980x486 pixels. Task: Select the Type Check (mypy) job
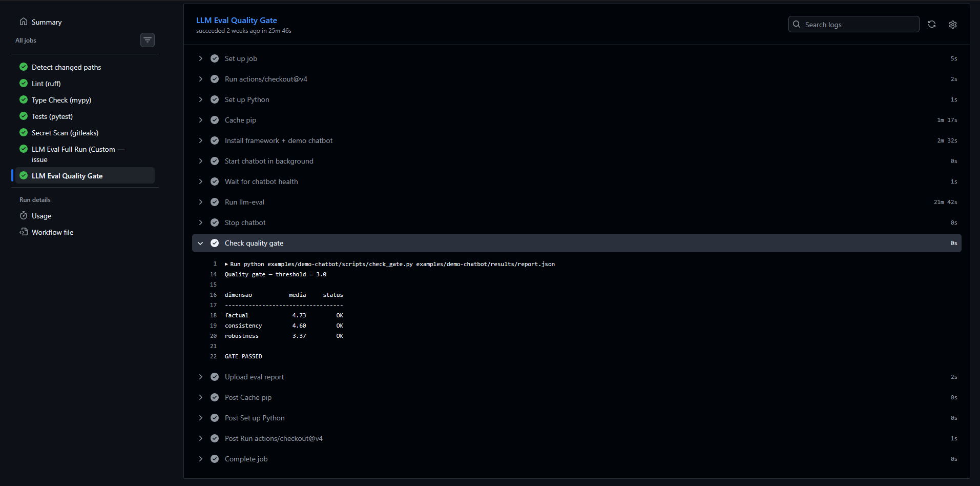[x=61, y=100]
